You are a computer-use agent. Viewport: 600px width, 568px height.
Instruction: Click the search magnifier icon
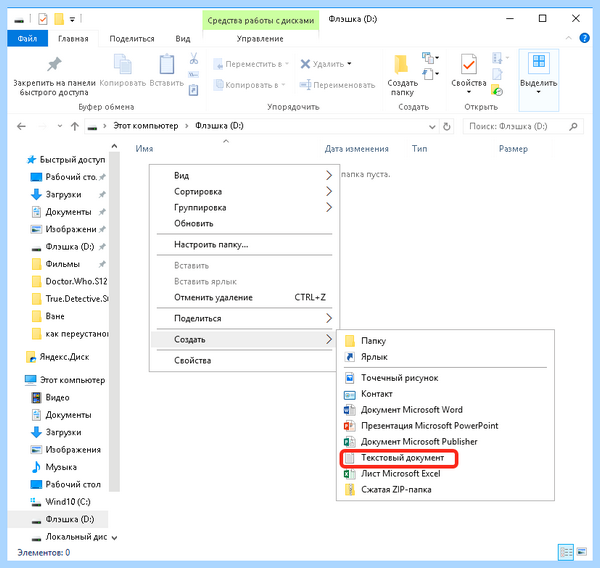pyautogui.click(x=573, y=126)
